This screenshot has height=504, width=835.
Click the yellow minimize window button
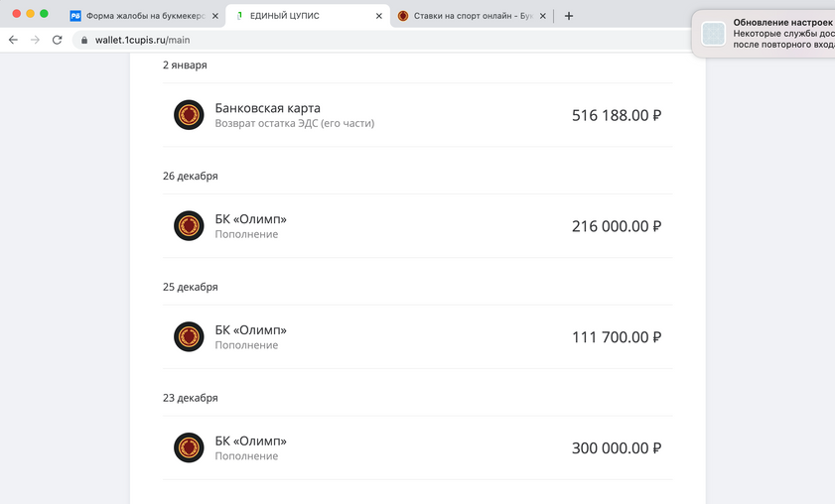click(31, 14)
